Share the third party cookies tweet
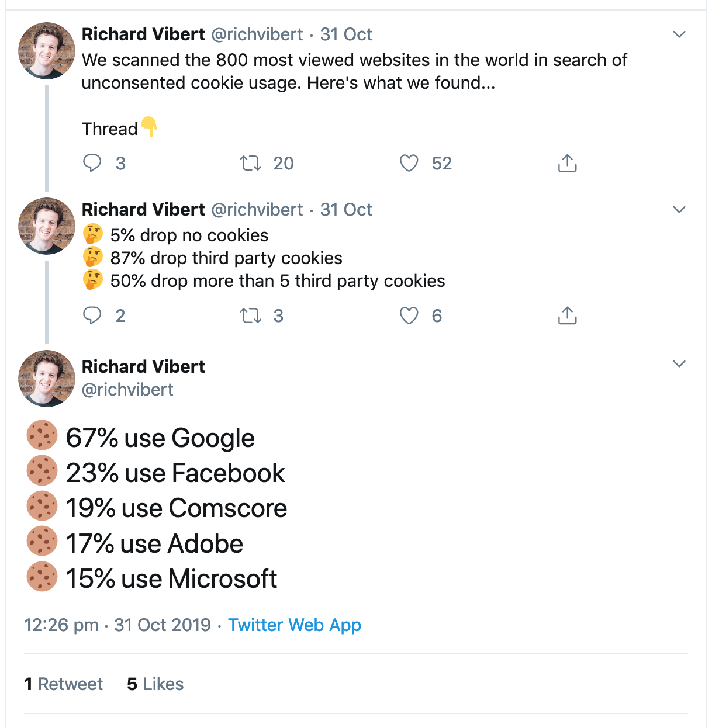This screenshot has width=712, height=728. coord(567,316)
